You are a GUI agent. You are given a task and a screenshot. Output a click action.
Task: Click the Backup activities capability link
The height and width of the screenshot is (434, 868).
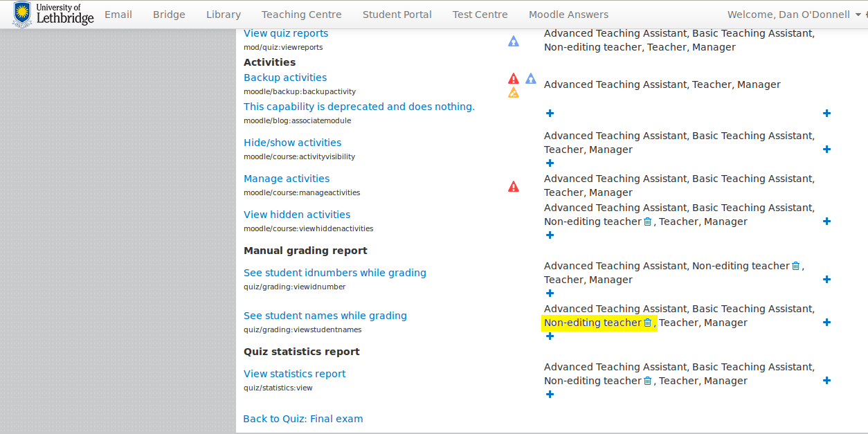[x=285, y=78]
